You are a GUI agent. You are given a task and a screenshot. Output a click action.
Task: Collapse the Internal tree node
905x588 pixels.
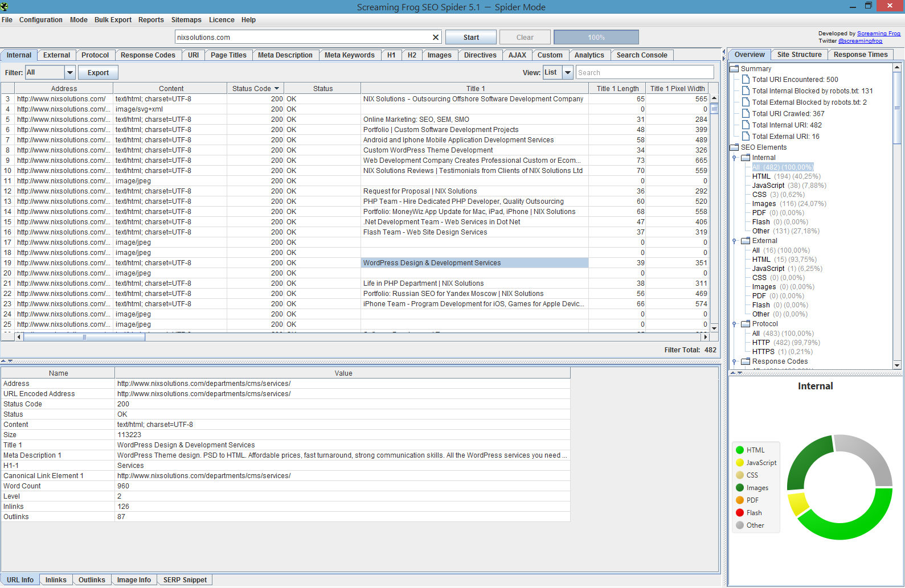click(734, 158)
